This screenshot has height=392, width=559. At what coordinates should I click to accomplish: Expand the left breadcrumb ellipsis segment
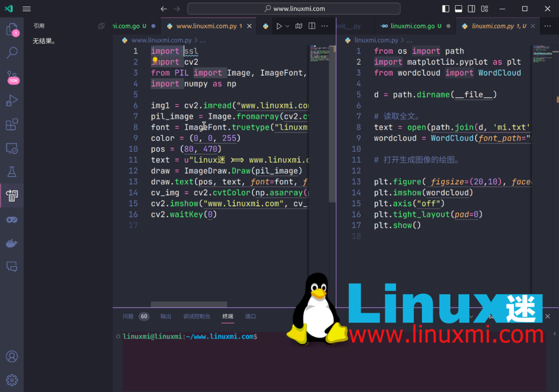202,40
